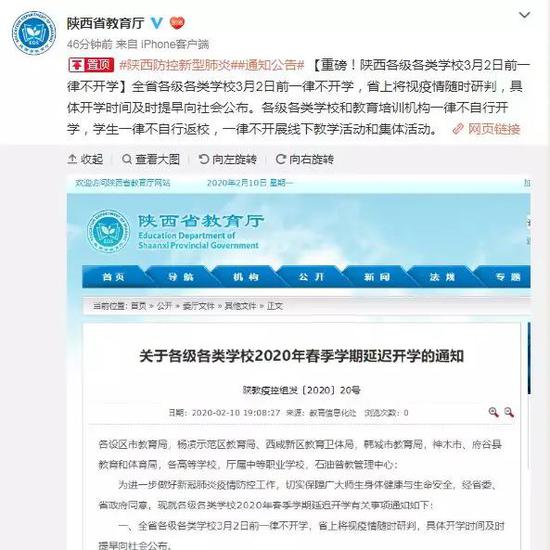
Task: Select the 法规 navigation tab
Action: pyautogui.click(x=442, y=277)
